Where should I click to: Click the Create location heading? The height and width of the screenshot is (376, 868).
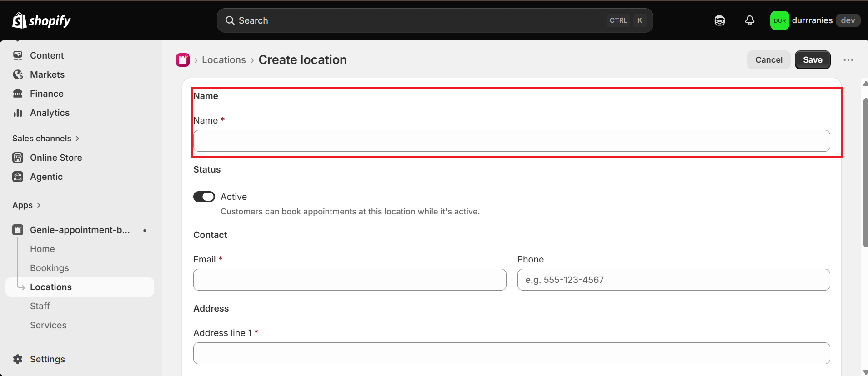pos(302,60)
